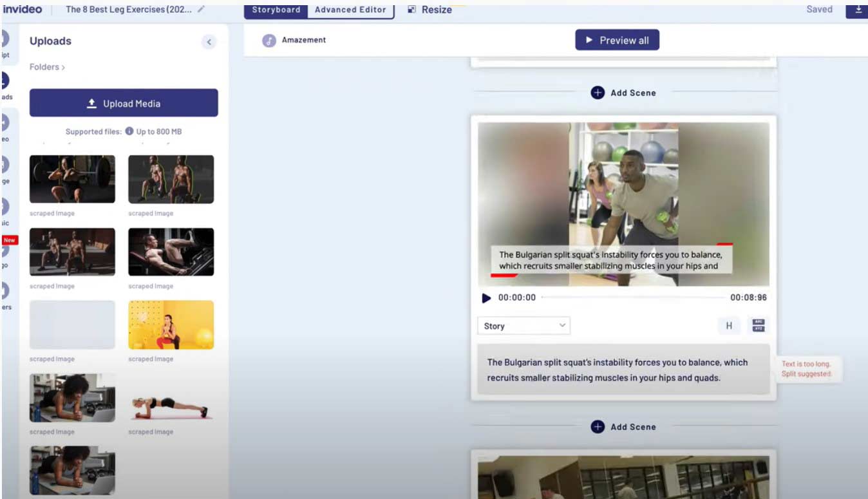Switch to the Storyboard tab
The width and height of the screenshot is (868, 499).
[x=276, y=10]
